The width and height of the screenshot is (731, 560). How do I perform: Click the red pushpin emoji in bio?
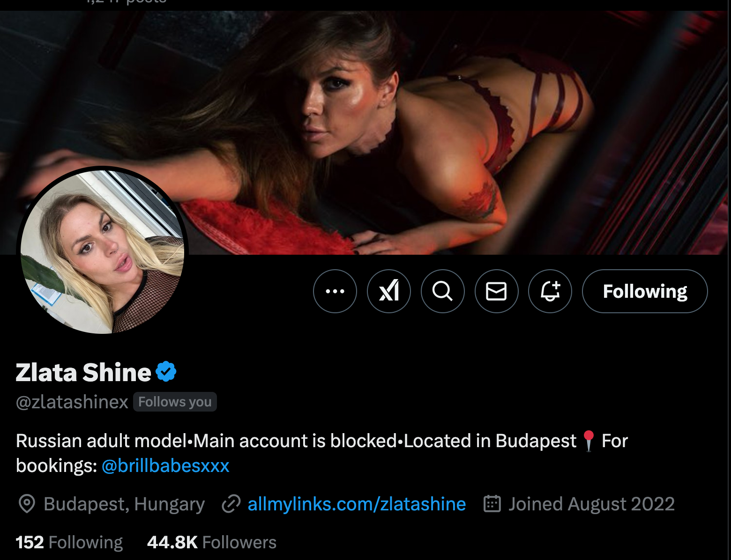pyautogui.click(x=589, y=441)
